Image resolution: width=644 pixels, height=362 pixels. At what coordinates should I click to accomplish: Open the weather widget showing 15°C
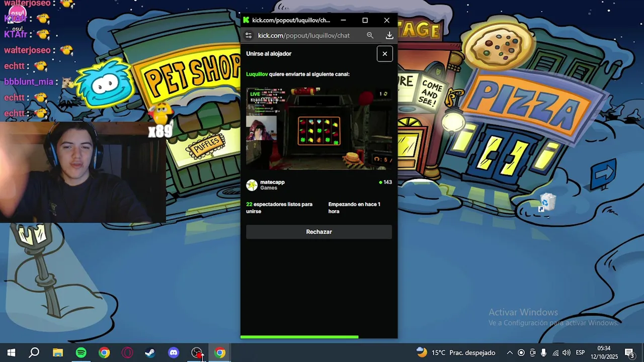(456, 352)
